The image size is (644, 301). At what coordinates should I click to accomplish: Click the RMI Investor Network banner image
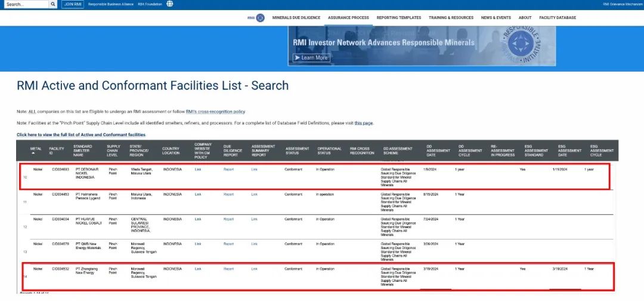click(x=422, y=45)
